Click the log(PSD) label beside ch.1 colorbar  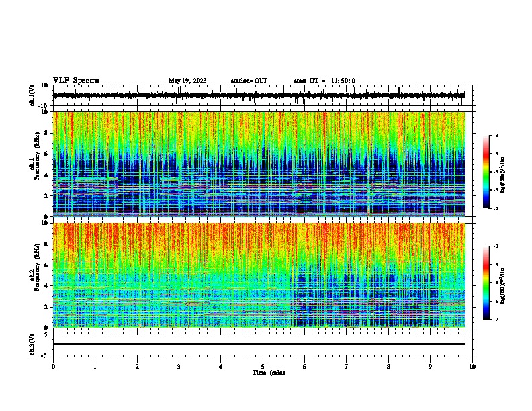[x=502, y=175]
